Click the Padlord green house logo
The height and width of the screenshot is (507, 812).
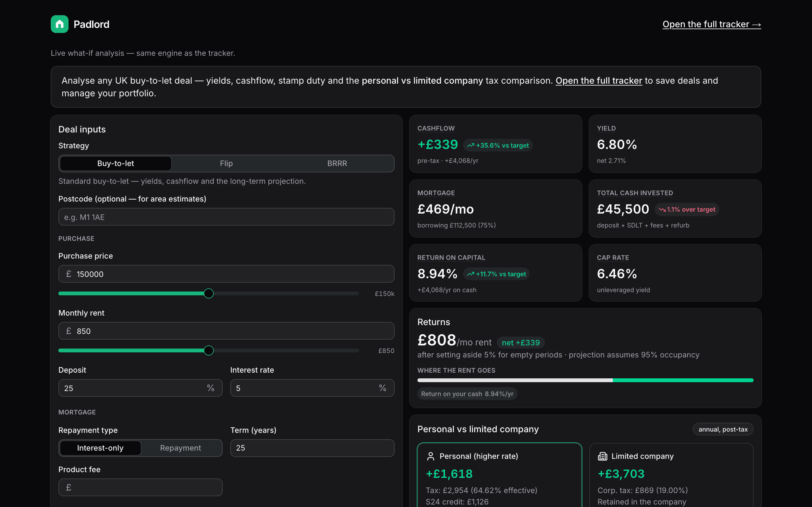59,24
